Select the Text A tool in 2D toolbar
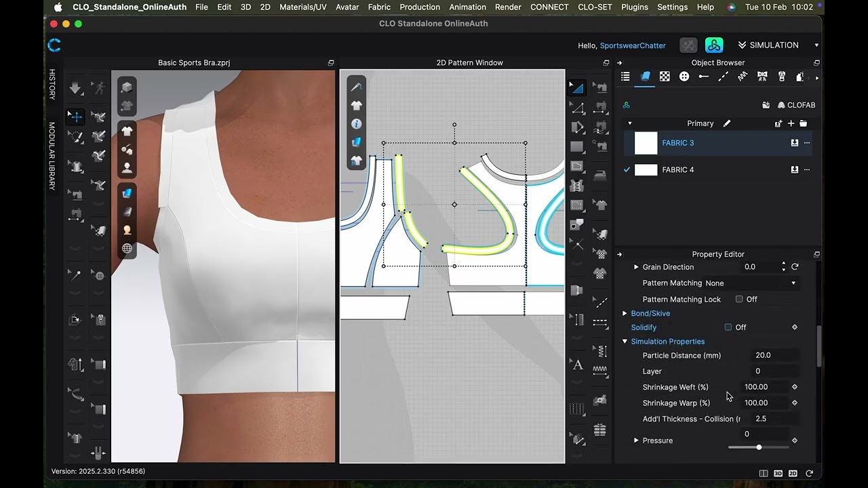This screenshot has height=488, width=868. pos(578,365)
